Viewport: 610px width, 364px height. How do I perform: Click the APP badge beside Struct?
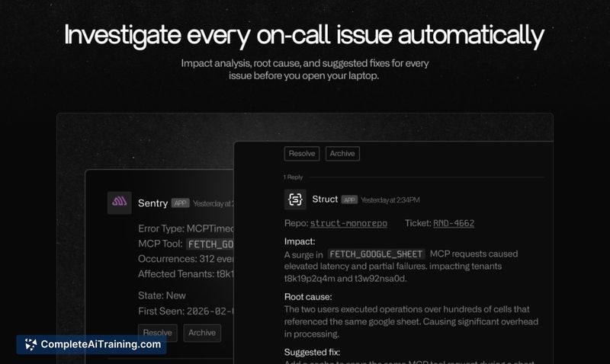click(x=349, y=200)
